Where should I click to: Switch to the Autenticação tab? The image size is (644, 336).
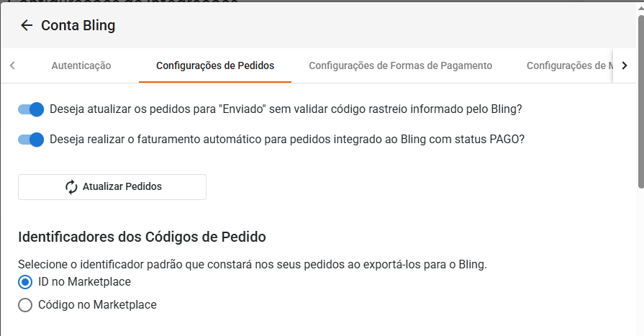coord(81,65)
